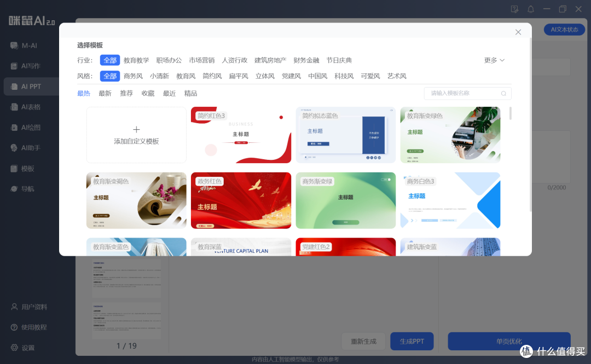Choose the 教育渐变蓝色 template

click(x=136, y=247)
